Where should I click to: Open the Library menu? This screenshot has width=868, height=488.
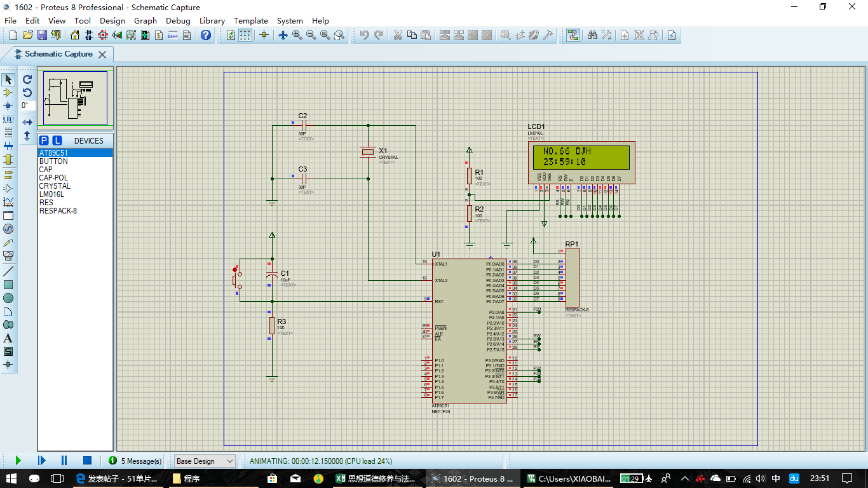pyautogui.click(x=212, y=20)
